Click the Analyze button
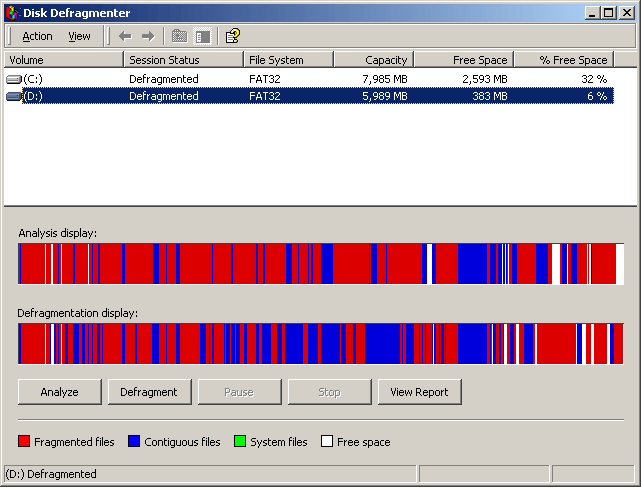 click(60, 392)
